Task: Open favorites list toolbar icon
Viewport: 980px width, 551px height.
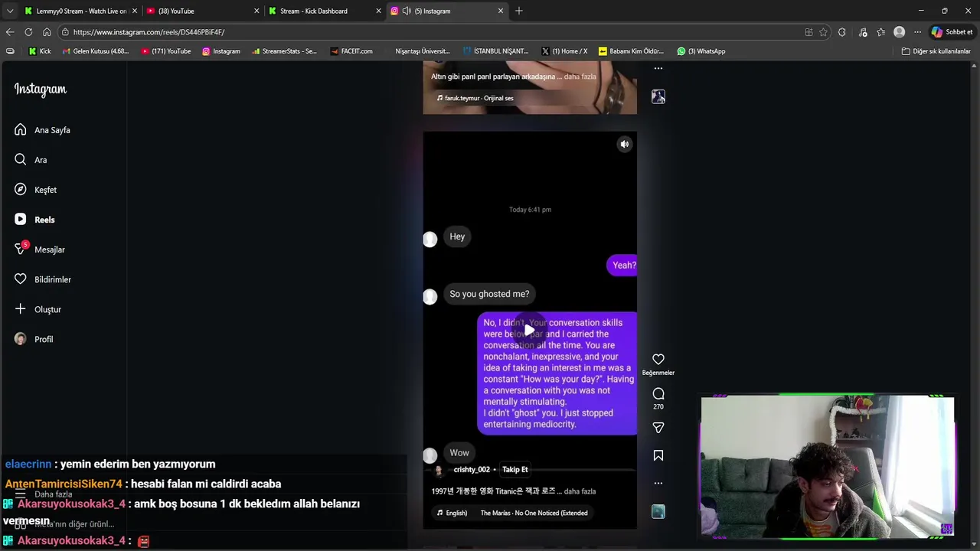Action: point(880,32)
